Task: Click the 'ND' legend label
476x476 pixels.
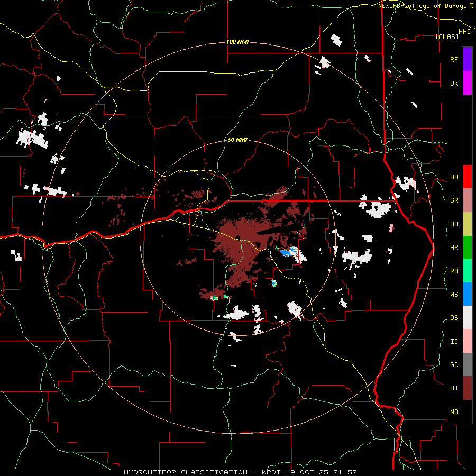Action: (454, 412)
